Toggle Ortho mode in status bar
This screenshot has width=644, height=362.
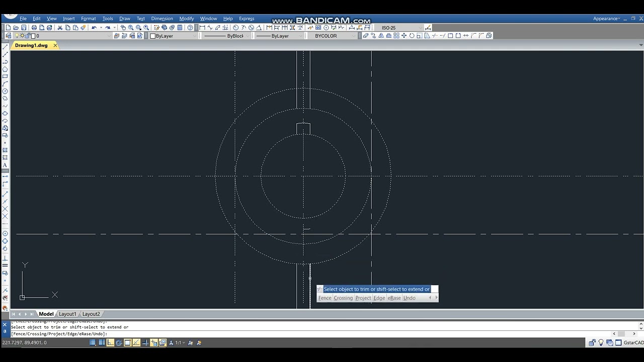110,342
